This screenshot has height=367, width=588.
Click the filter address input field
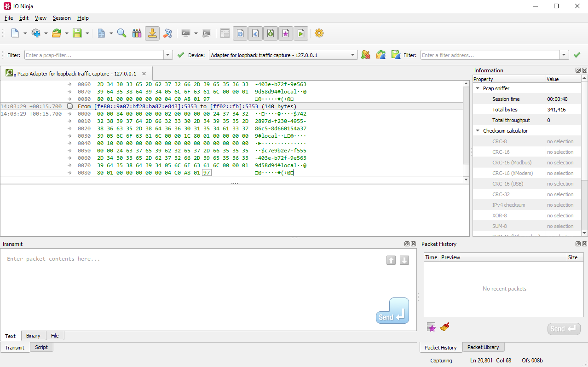490,55
